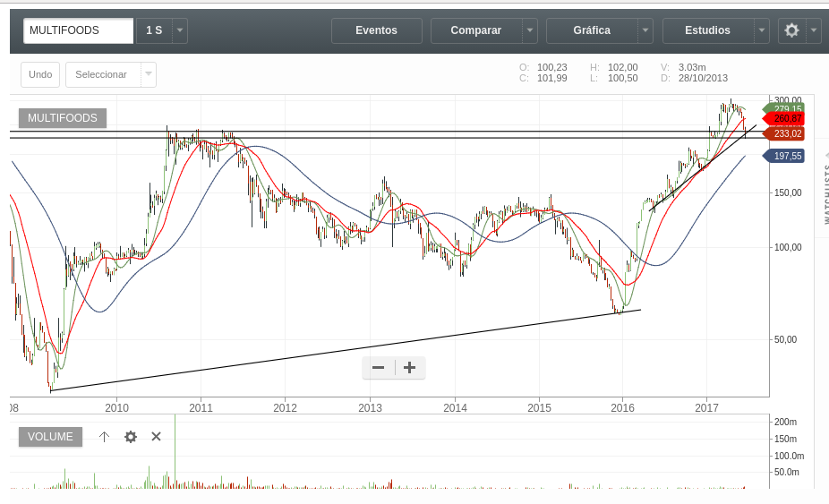Screen dimensions: 829x504
Task: Open the Eventos menu
Action: coord(376,30)
